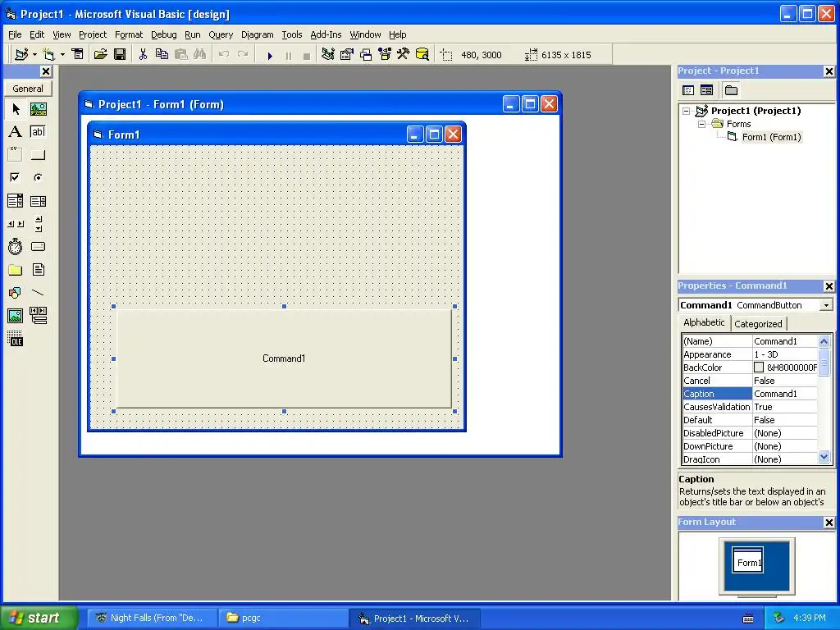Select the DirListBox folder control
Image resolution: width=840 pixels, height=630 pixels.
16,269
